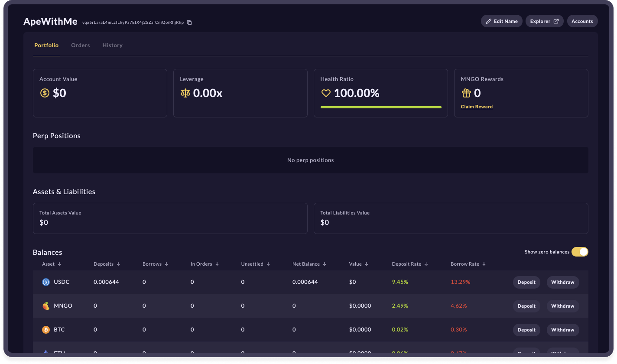Click the BTC bitcoin icon
This screenshot has height=364, width=617.
point(46,330)
